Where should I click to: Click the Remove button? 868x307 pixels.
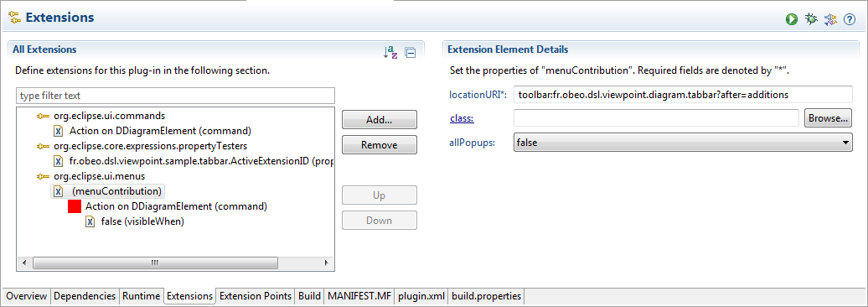click(x=380, y=145)
